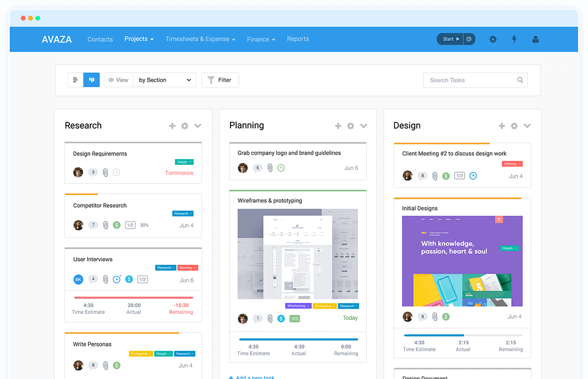Viewport: 588px width, 379px height.
Task: Collapse the Research column using its chevron
Action: [x=198, y=126]
